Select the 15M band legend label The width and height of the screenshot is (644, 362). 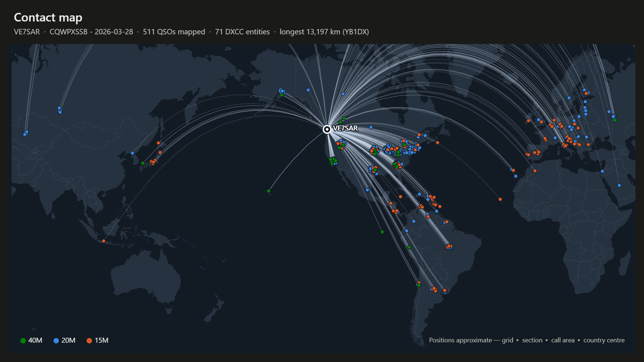[102, 341]
